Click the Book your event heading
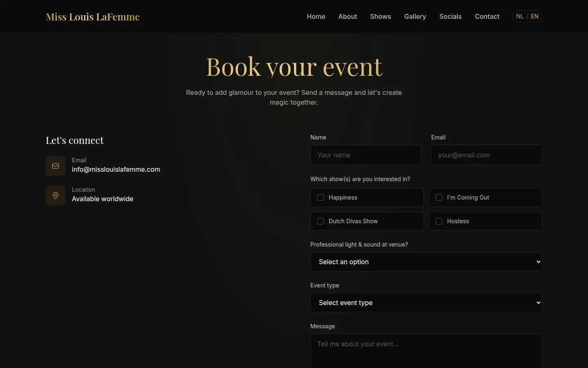Image resolution: width=588 pixels, height=368 pixels. pyautogui.click(x=294, y=67)
